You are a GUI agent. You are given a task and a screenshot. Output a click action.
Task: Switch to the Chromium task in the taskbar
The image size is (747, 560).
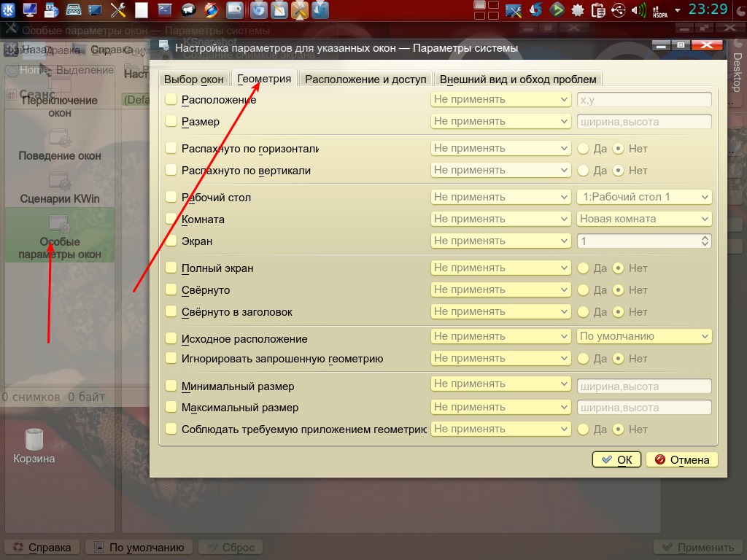pyautogui.click(x=259, y=10)
